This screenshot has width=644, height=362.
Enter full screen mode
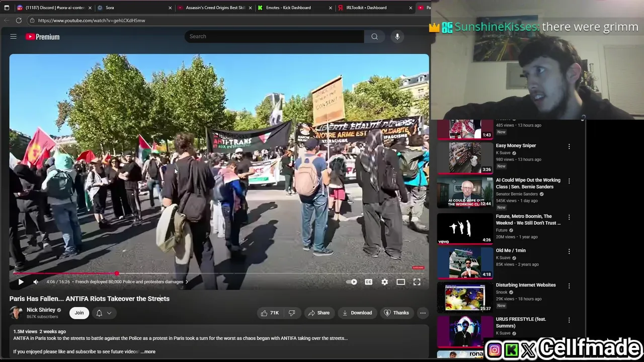pos(417,282)
